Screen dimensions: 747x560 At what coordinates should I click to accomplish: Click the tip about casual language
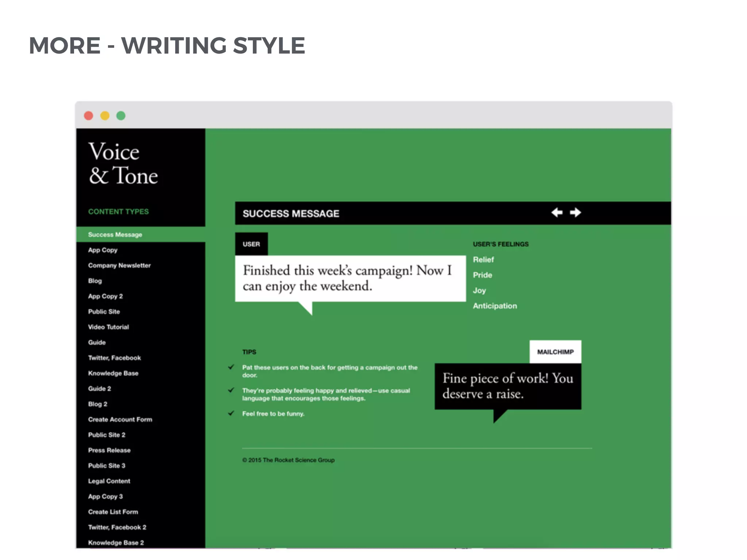pyautogui.click(x=326, y=394)
